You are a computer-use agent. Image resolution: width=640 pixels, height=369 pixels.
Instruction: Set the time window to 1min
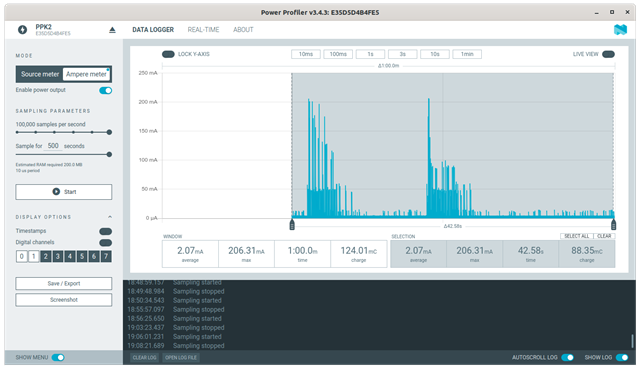[467, 54]
